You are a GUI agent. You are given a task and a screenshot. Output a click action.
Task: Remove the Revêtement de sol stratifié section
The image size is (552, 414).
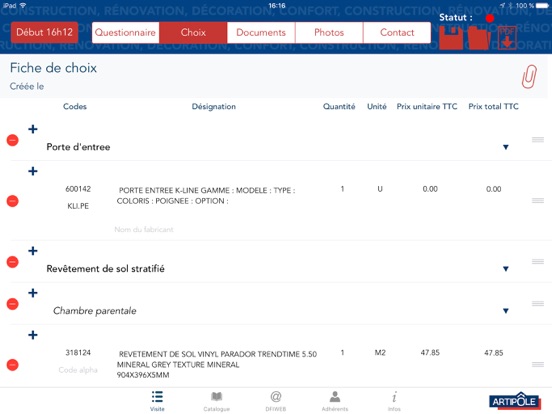coord(13,262)
